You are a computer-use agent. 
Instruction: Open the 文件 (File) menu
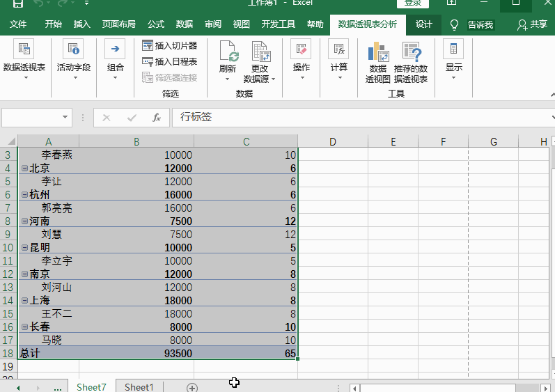(18, 24)
